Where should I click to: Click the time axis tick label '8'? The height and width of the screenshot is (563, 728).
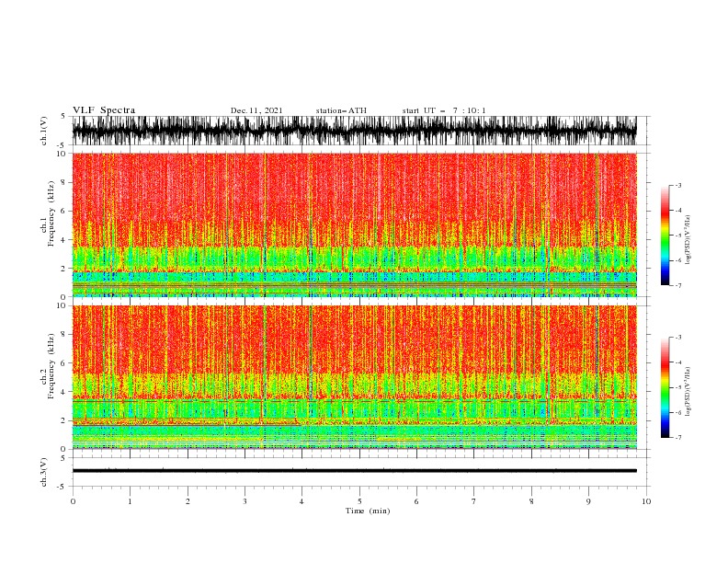tap(531, 501)
